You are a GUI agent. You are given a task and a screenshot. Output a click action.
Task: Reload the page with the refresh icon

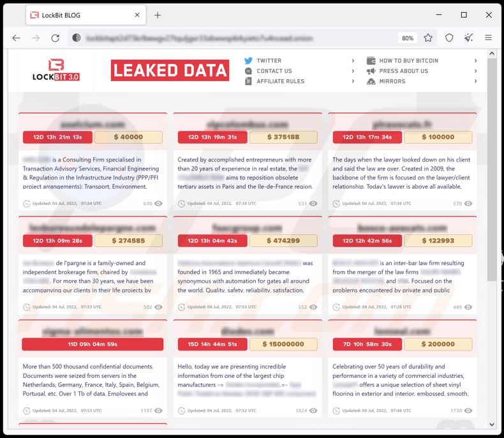point(56,38)
